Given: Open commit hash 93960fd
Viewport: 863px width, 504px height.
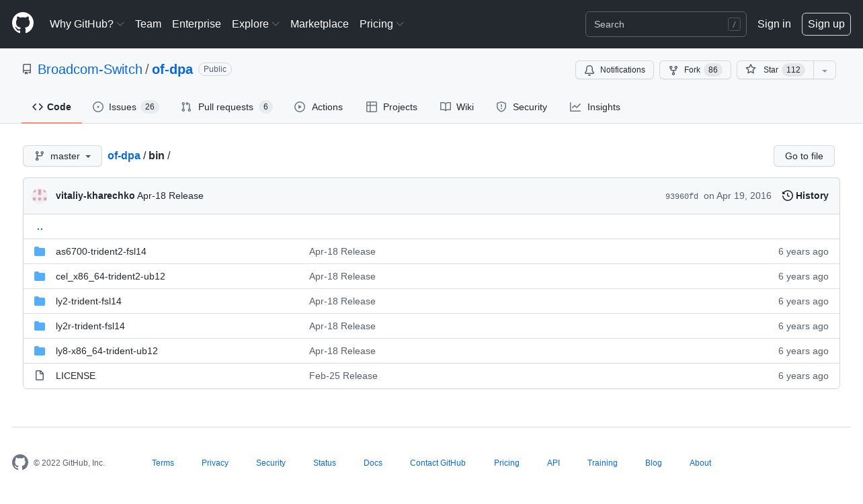Looking at the screenshot, I should [x=682, y=196].
